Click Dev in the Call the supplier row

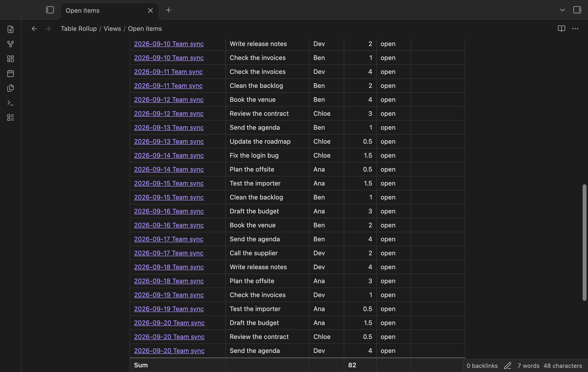point(319,253)
